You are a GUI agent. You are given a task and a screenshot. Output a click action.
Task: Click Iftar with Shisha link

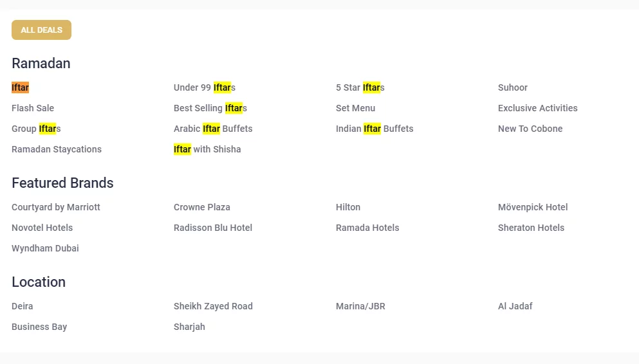207,149
